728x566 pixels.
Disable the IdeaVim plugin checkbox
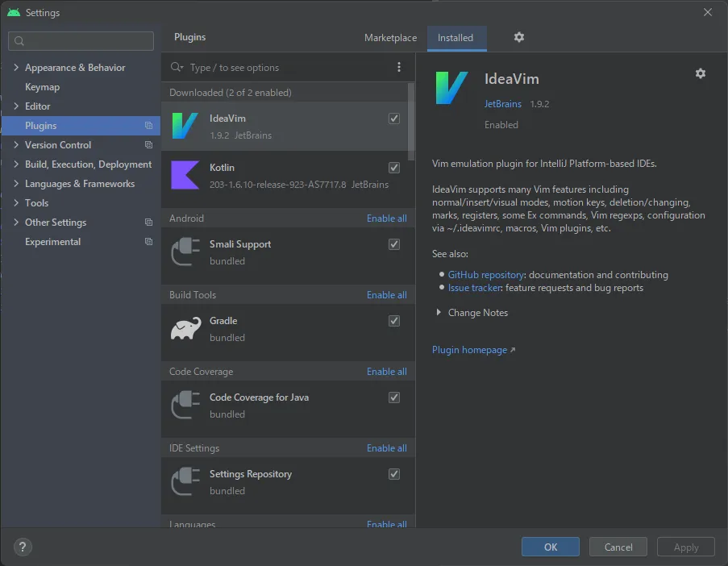click(x=394, y=119)
